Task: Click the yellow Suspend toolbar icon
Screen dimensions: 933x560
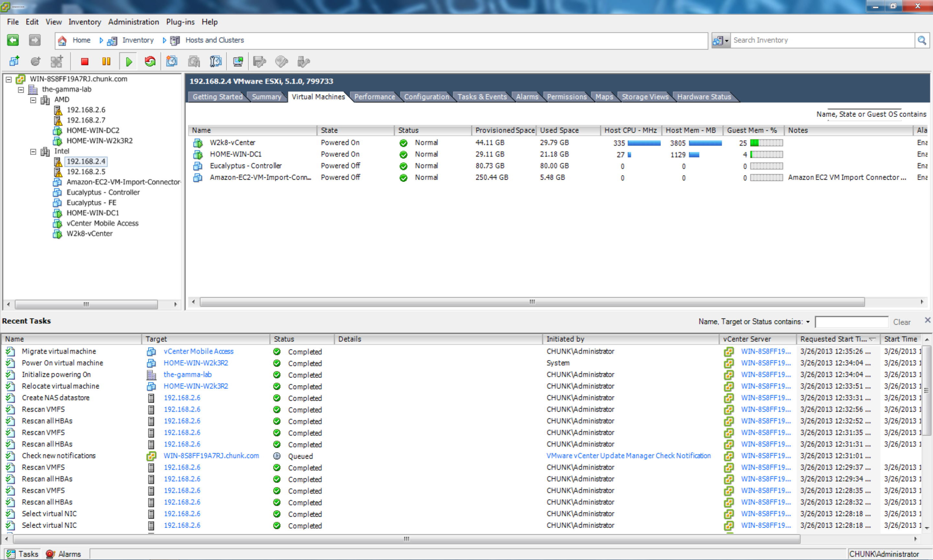Action: point(107,62)
